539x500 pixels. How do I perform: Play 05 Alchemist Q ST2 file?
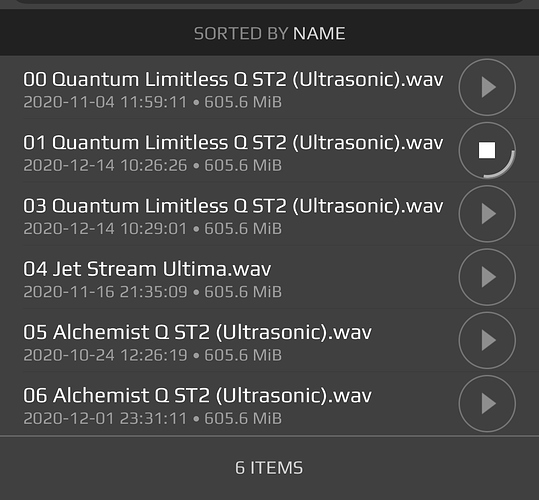point(487,340)
